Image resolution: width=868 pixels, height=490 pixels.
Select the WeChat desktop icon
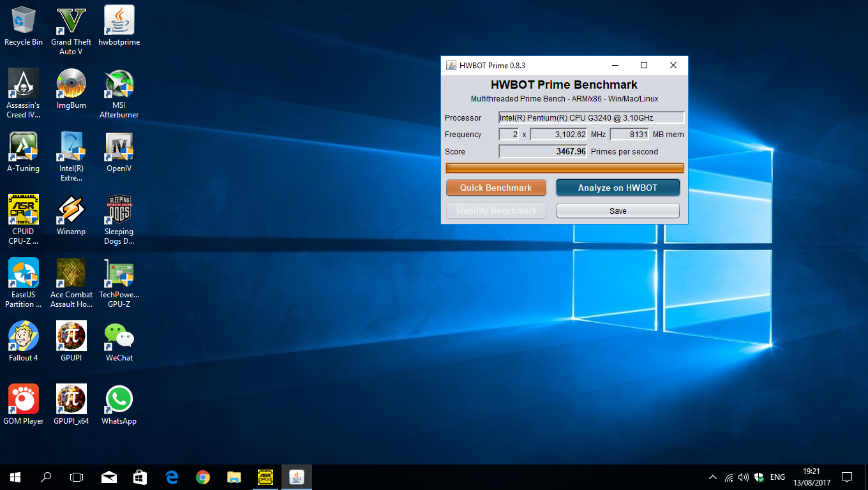[119, 342]
